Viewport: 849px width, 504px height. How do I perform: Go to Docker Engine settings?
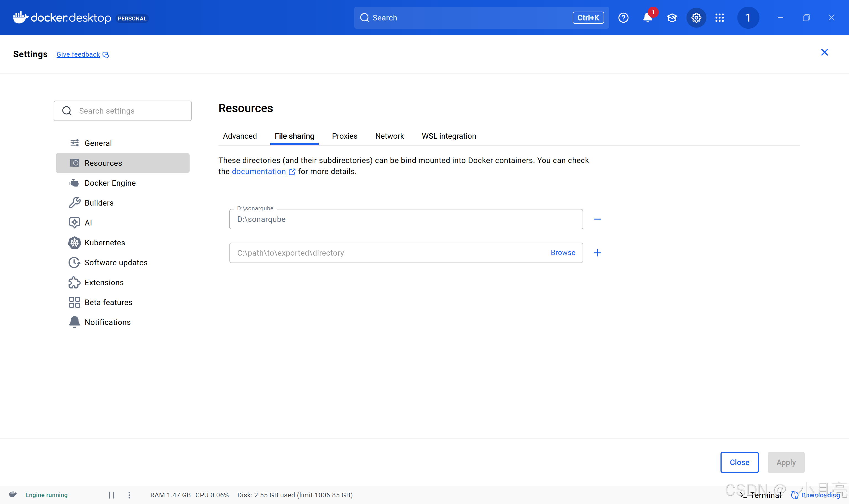[x=123, y=183]
